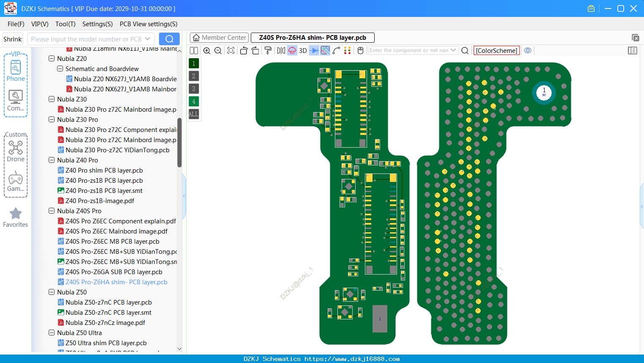Click the mouse settings icon

click(361, 51)
